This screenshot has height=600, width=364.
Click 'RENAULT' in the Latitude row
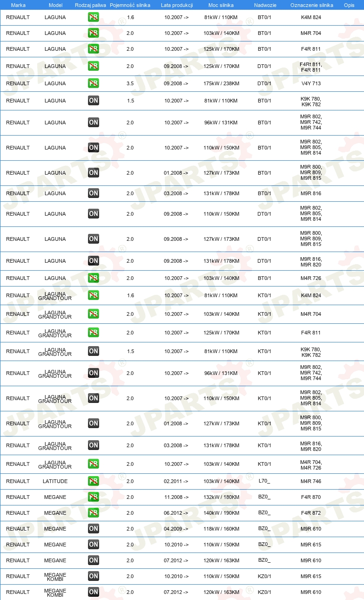click(x=18, y=481)
